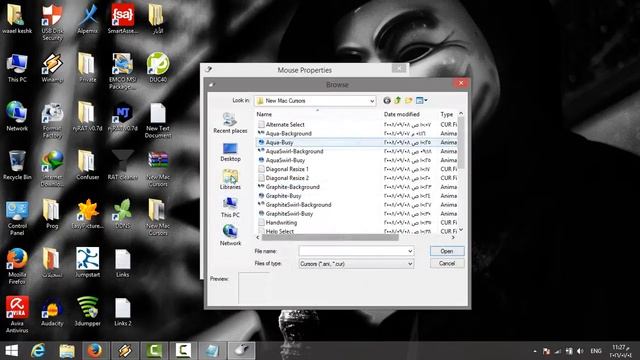The height and width of the screenshot is (360, 640).
Task: Select the USB Disk Security desktop icon
Action: click(52, 22)
